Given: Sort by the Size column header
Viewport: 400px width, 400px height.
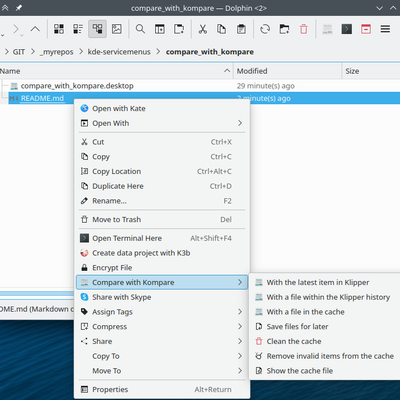Looking at the screenshot, I should click(x=371, y=71).
